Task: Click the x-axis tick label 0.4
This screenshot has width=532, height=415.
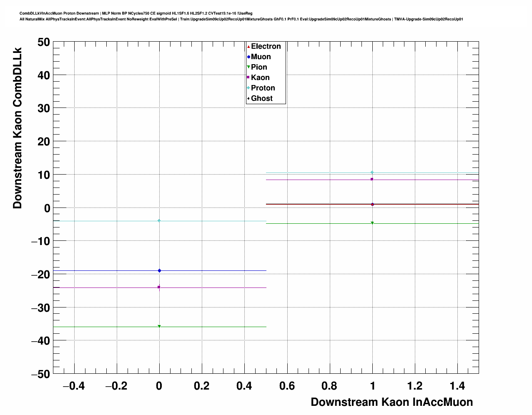Action: (x=244, y=386)
